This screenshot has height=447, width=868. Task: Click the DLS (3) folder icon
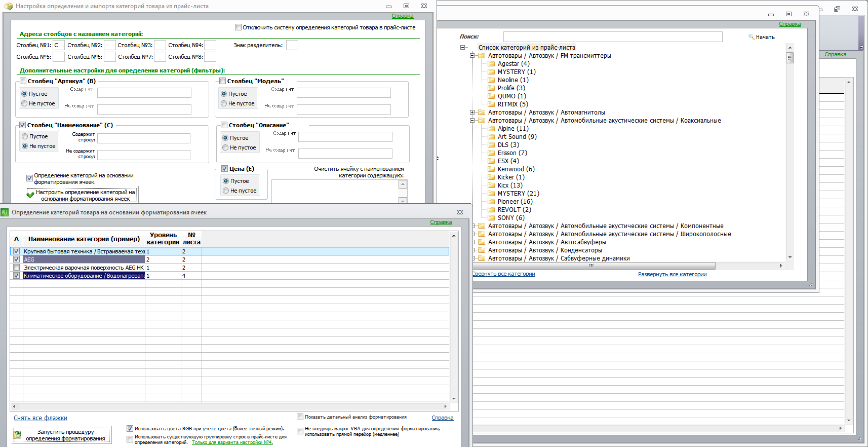point(491,145)
